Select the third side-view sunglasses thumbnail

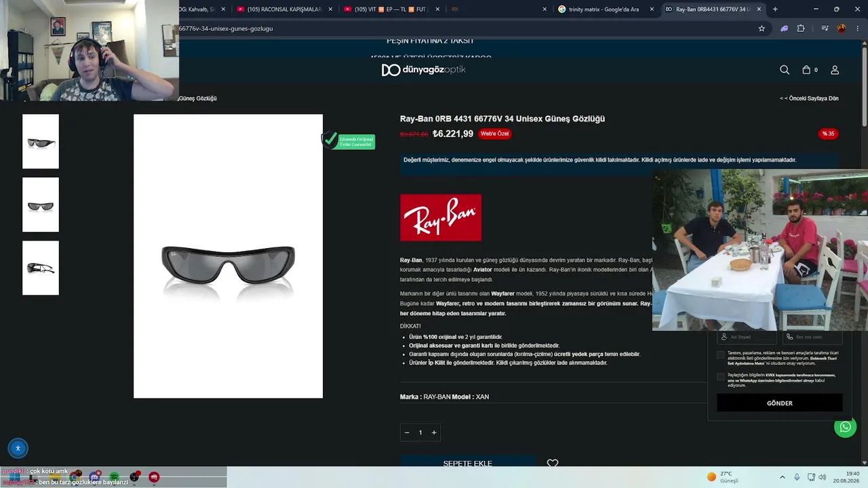(x=41, y=268)
